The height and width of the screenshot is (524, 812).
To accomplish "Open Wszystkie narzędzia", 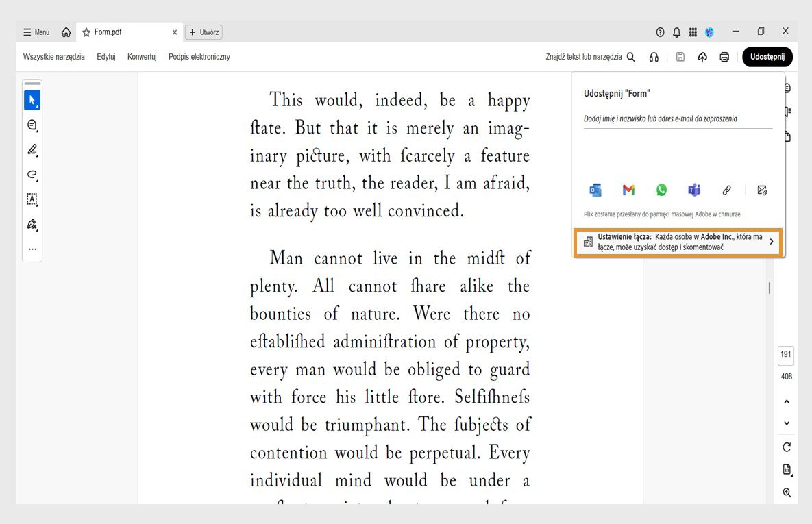I will coord(54,57).
